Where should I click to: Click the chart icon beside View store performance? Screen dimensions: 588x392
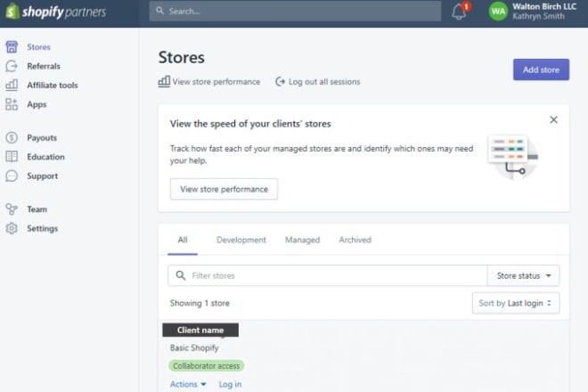coord(164,81)
